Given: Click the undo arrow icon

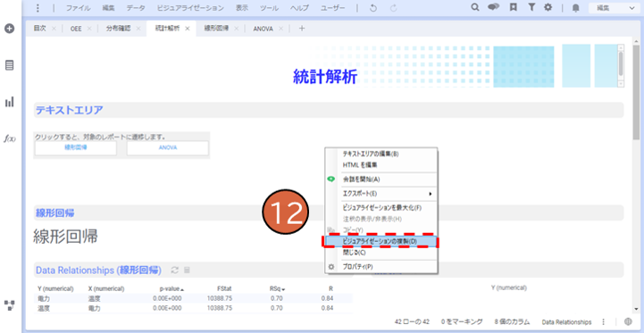Looking at the screenshot, I should pyautogui.click(x=373, y=8).
